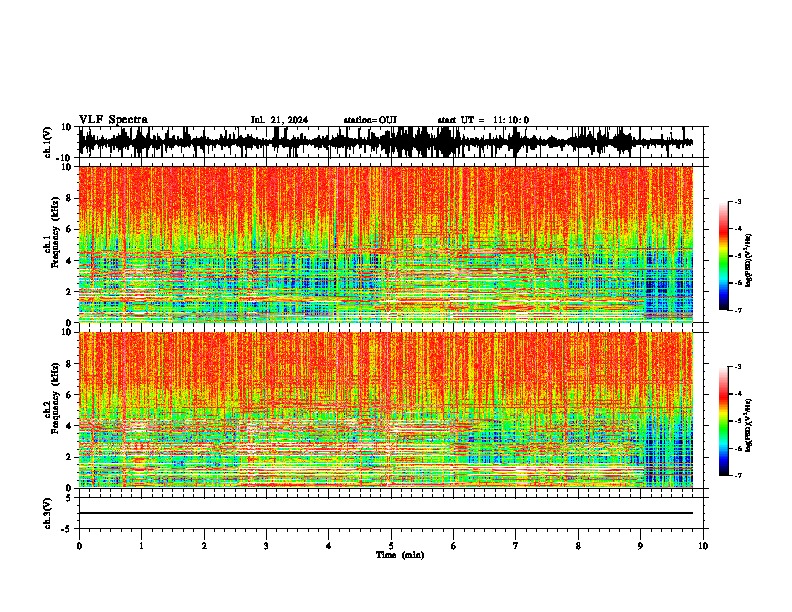Click time axis tick label "6"
This screenshot has height=612, width=792.
(x=454, y=546)
